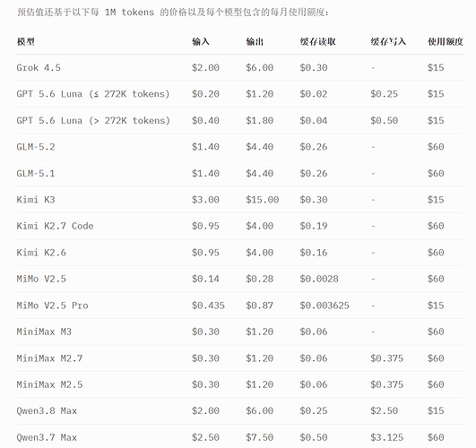Click GLM-5.1 cache read $0.26
The height and width of the screenshot is (448, 476).
point(314,173)
